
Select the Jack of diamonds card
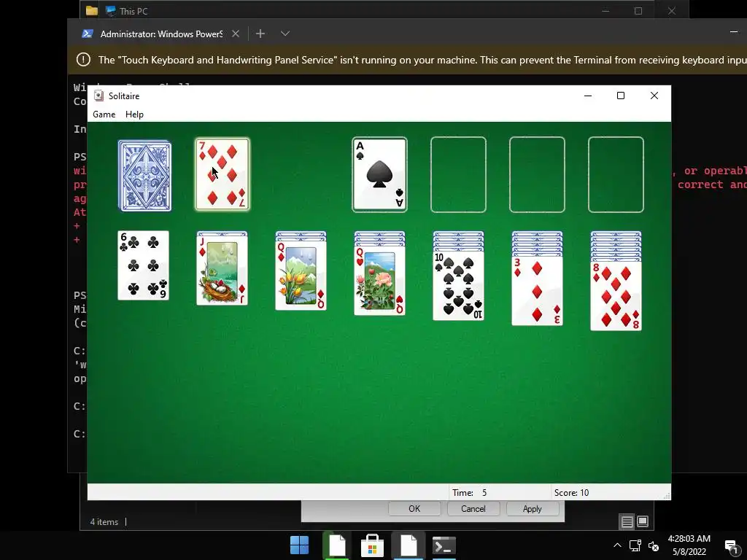[222, 270]
